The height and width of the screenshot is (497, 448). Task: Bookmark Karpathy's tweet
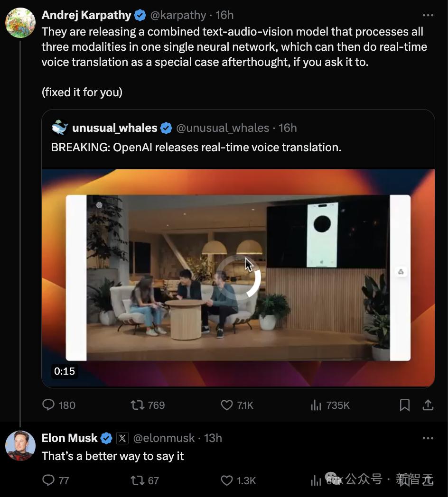click(404, 405)
